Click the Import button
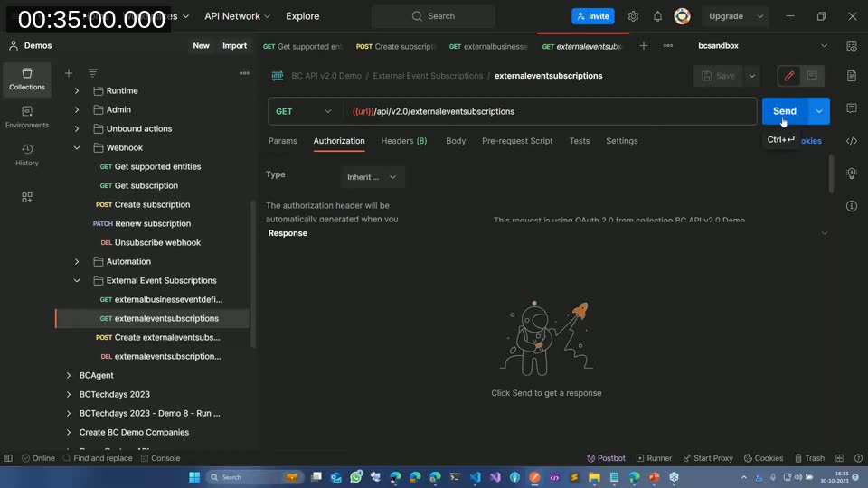 tap(235, 46)
